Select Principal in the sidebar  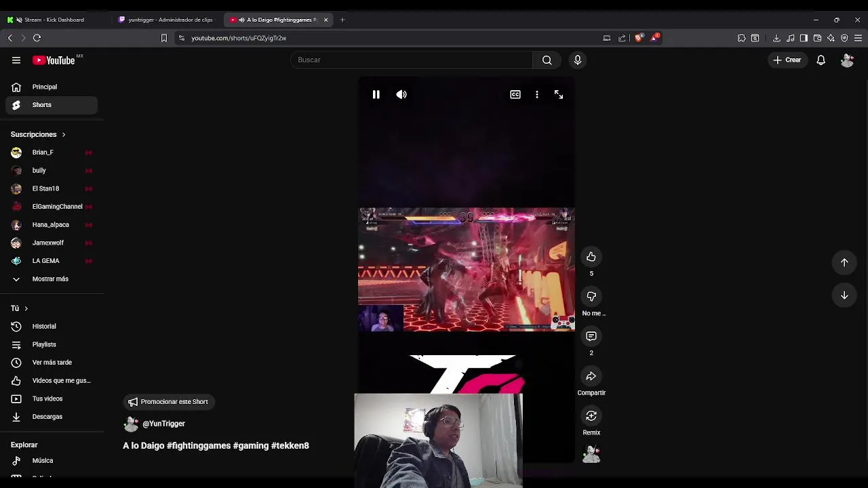pos(52,87)
